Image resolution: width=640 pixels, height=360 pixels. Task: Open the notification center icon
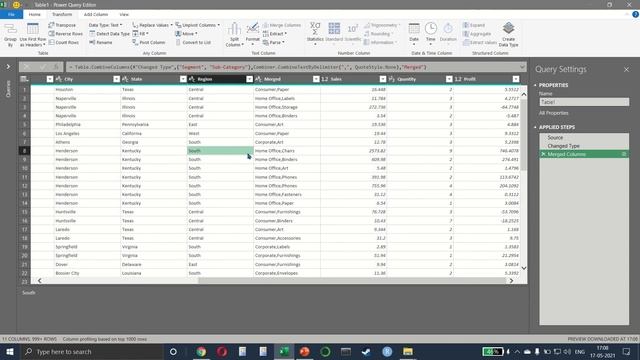[627, 351]
